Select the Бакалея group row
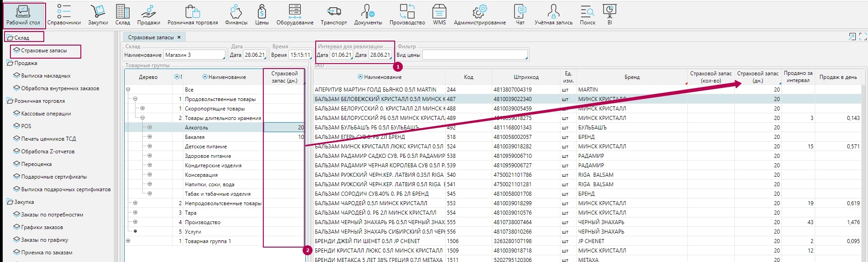Image resolution: width=868 pixels, height=262 pixels. coord(195,137)
